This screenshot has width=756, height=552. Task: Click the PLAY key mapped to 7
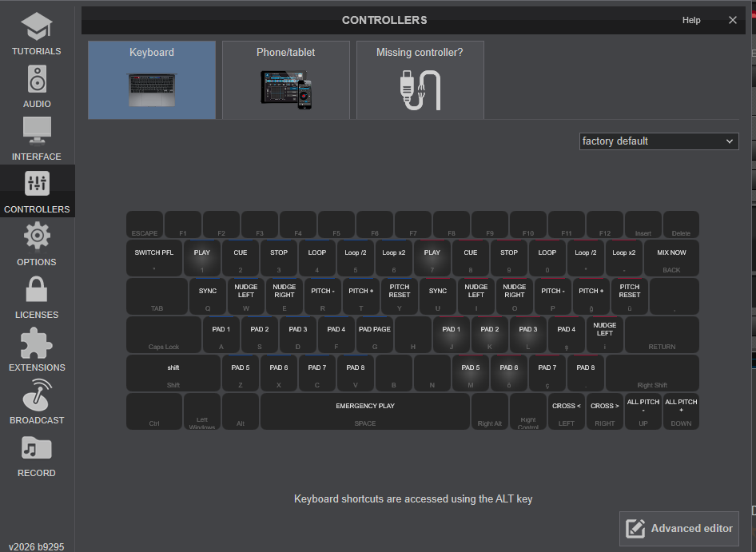coord(432,258)
